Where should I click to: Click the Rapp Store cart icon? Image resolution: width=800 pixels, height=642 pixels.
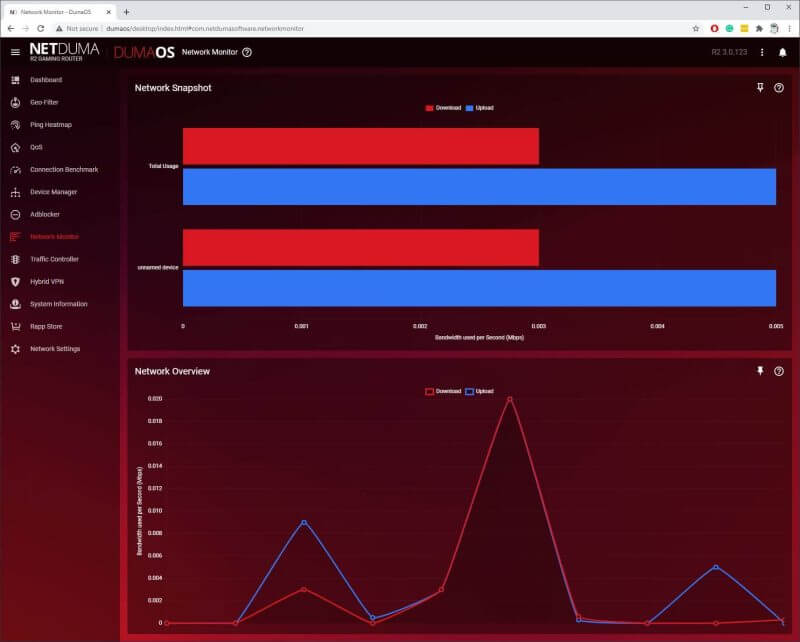click(15, 327)
